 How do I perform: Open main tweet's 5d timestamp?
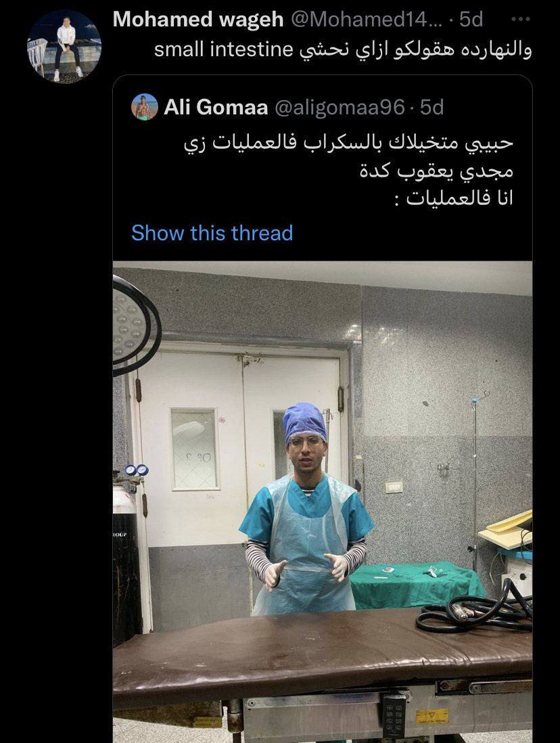point(471,20)
